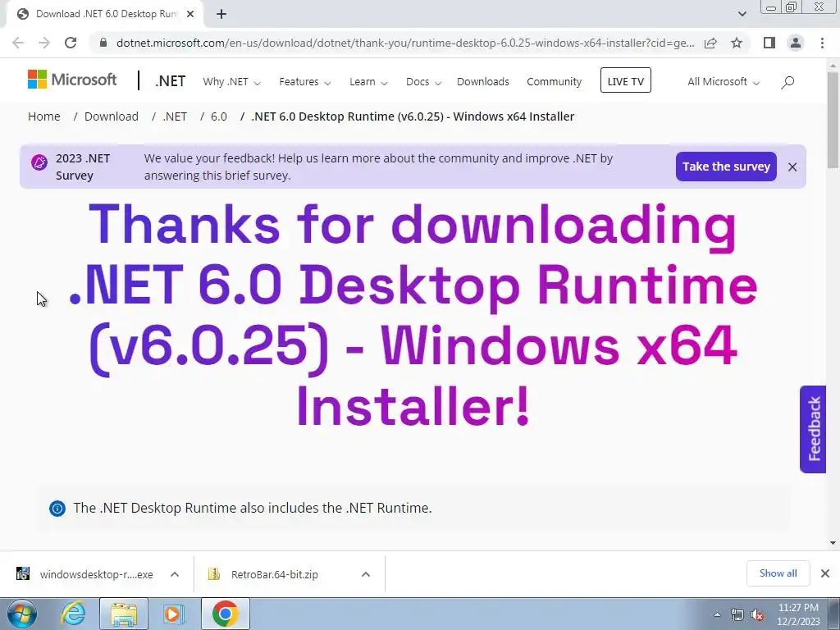
Task: Take the survey
Action: (x=726, y=167)
